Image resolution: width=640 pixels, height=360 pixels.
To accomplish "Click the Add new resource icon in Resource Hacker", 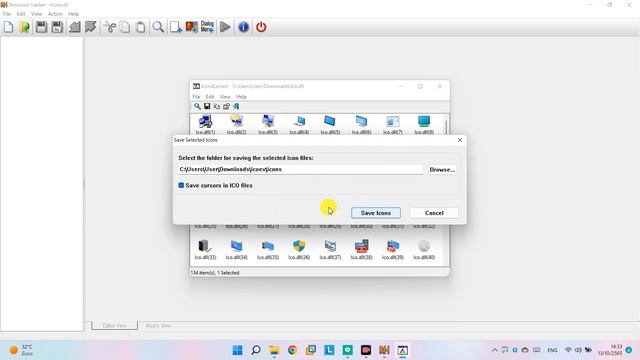I will [176, 27].
